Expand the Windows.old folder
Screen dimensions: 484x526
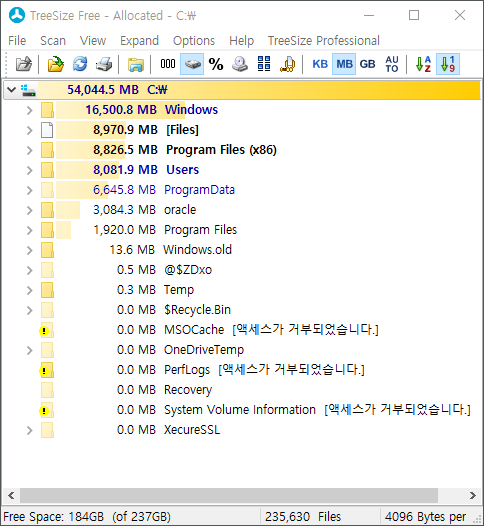(30, 250)
